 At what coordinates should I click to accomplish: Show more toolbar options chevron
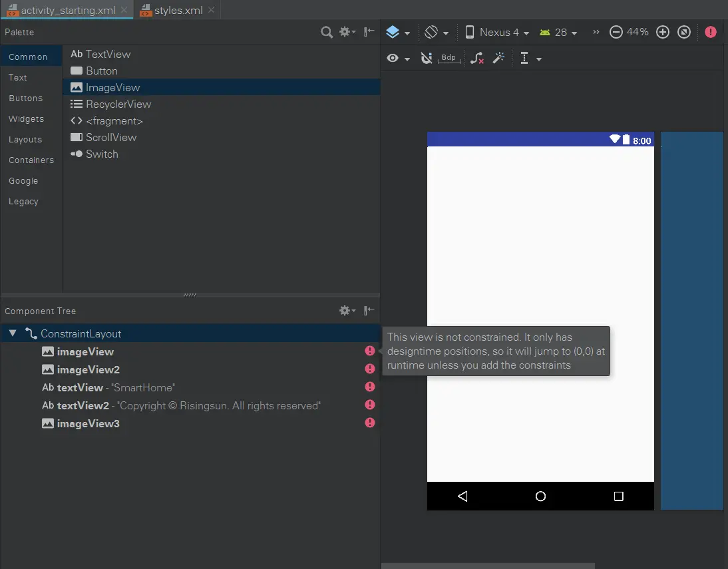tap(596, 32)
